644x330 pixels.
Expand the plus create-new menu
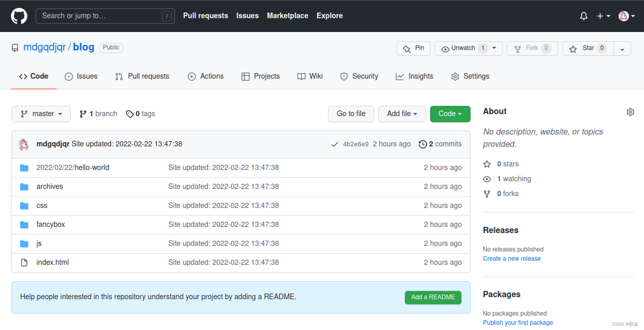pos(604,16)
